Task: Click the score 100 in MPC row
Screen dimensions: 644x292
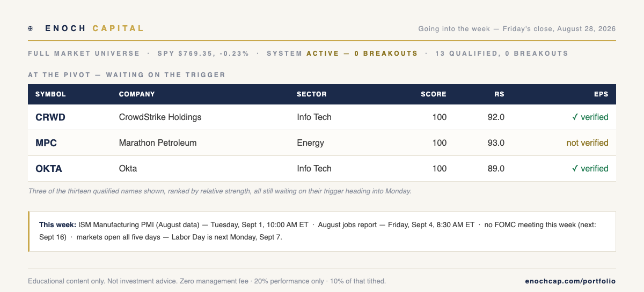Action: coord(440,143)
